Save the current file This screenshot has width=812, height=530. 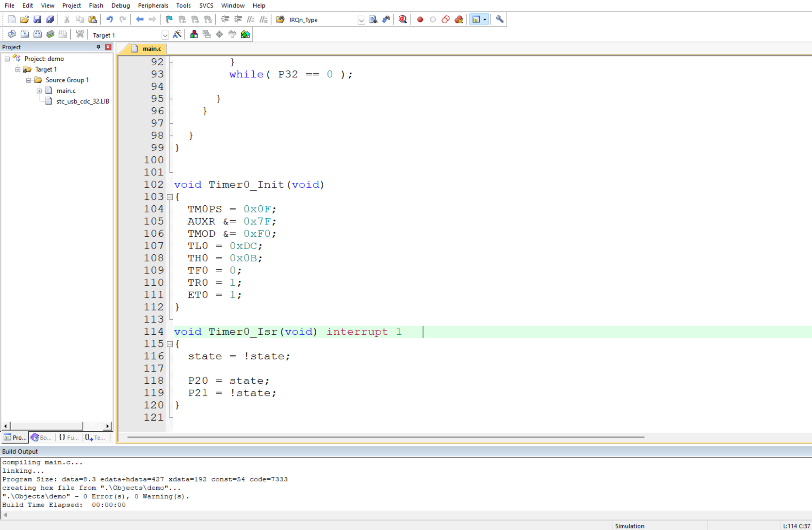tap(37, 20)
